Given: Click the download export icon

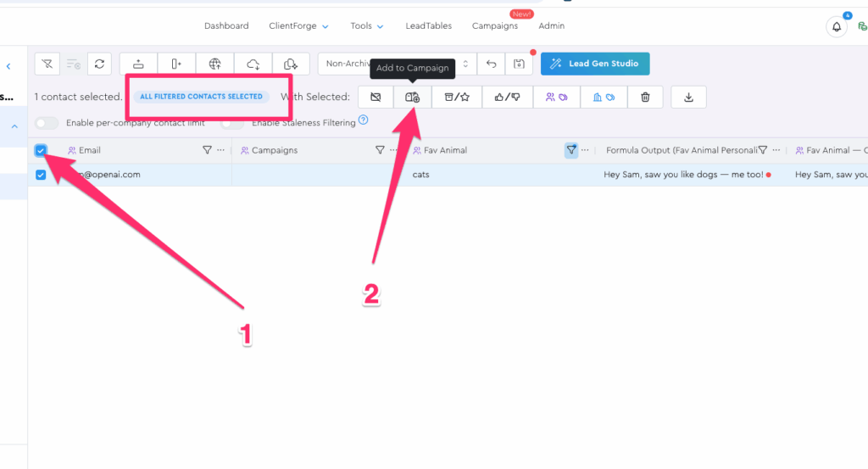Looking at the screenshot, I should 688,98.
